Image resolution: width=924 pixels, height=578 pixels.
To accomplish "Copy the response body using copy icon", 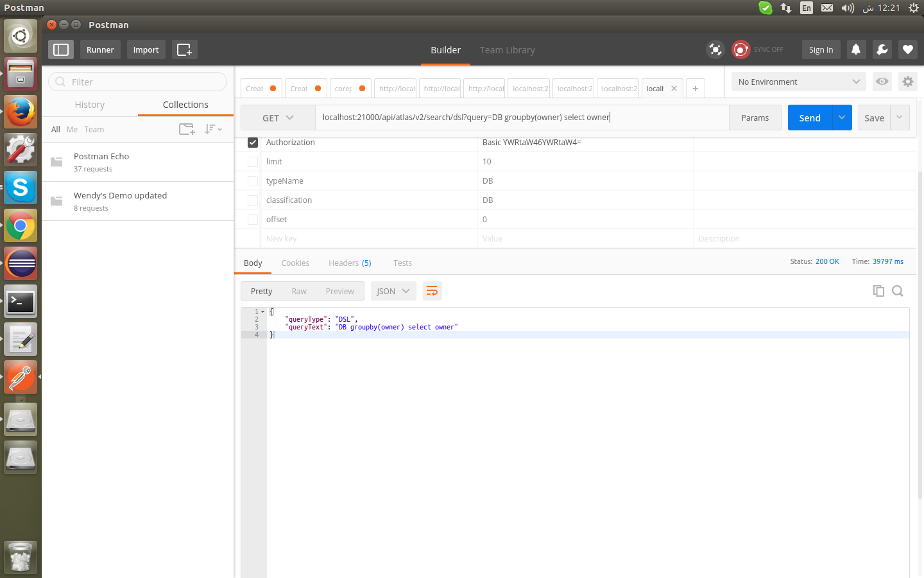I will [x=878, y=291].
